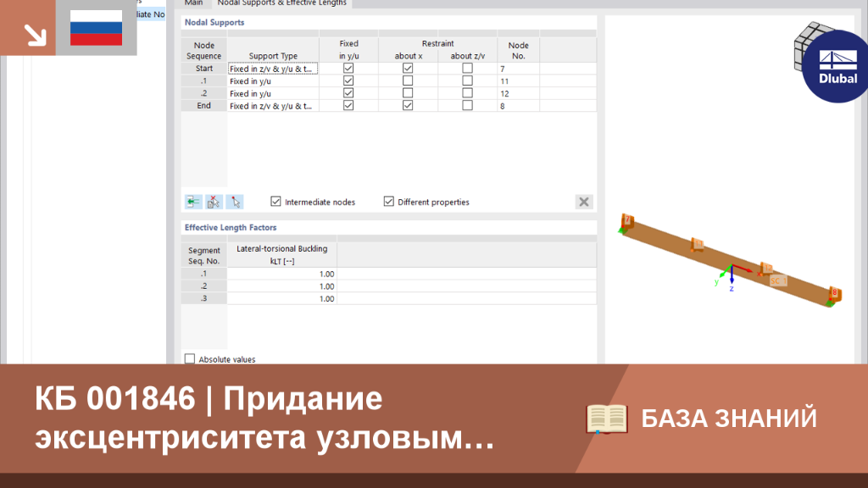Switch to the Main tab
The height and width of the screenshot is (488, 868).
(x=194, y=3)
